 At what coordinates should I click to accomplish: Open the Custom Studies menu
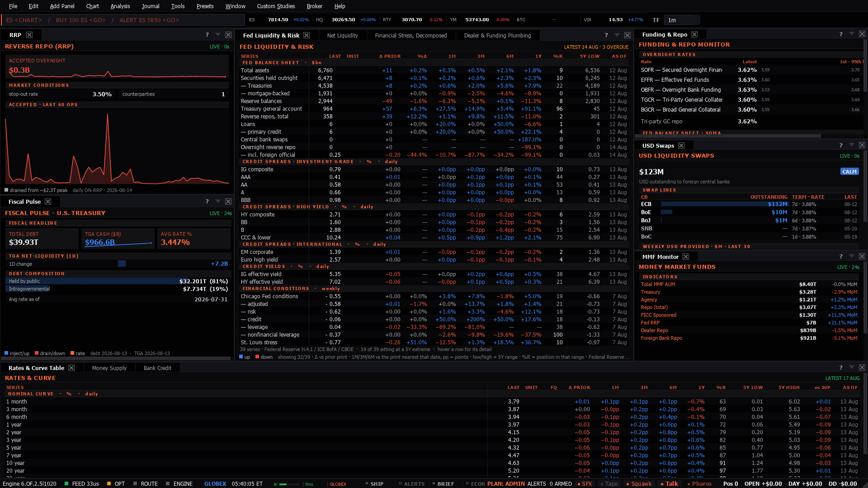tap(276, 6)
